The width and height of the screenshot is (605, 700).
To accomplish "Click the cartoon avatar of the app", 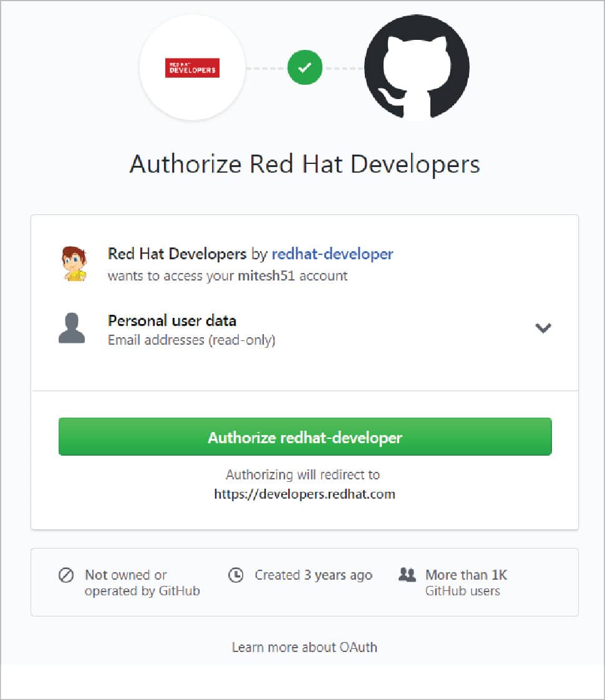I will click(74, 264).
